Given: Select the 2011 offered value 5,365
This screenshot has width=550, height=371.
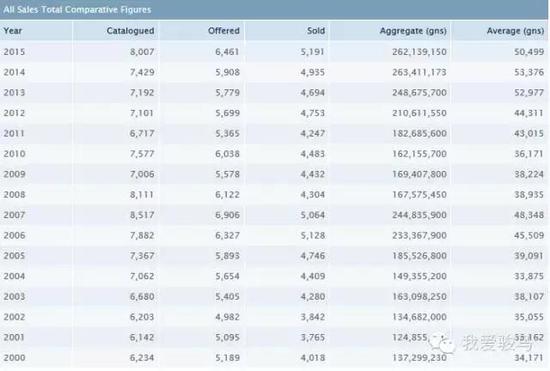Looking at the screenshot, I should pos(227,133).
